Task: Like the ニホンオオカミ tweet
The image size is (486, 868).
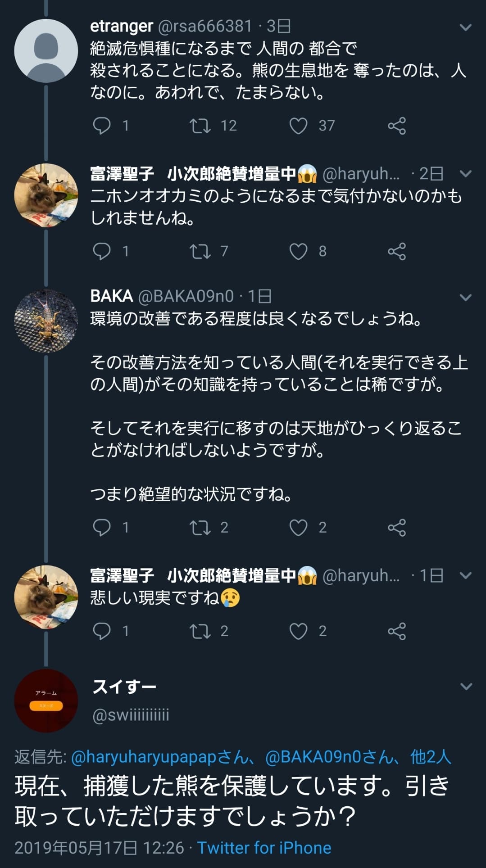Action: [298, 251]
